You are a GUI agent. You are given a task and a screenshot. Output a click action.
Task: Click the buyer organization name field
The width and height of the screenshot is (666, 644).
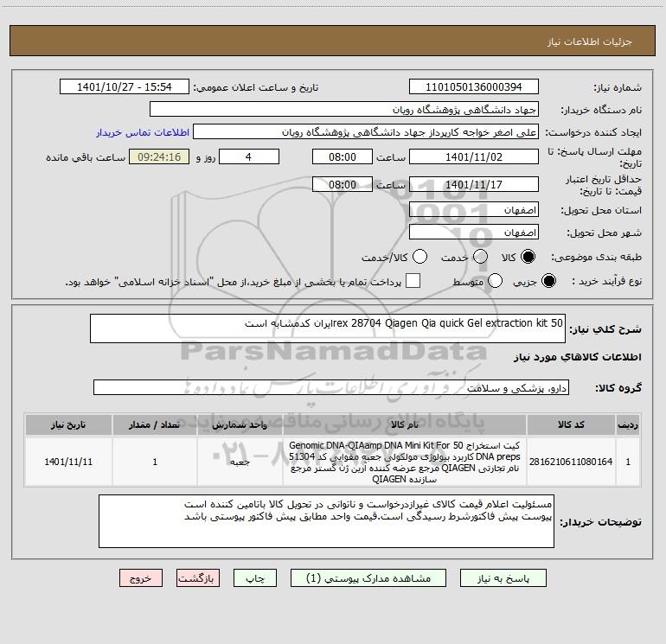pos(344,110)
